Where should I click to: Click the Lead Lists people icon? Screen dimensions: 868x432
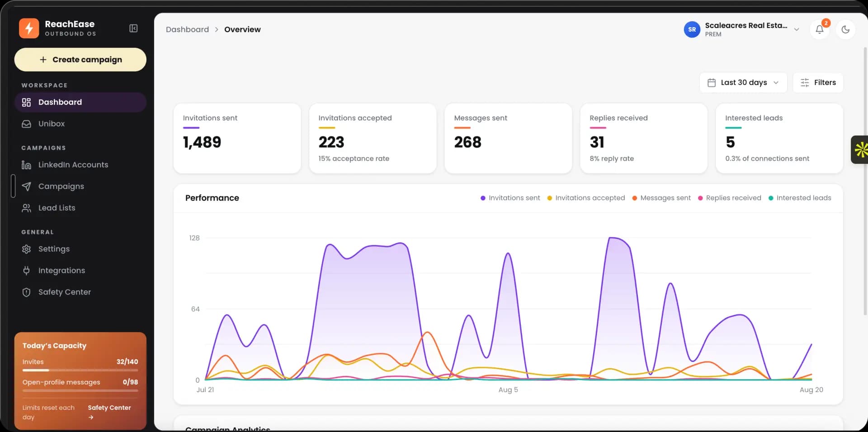26,208
